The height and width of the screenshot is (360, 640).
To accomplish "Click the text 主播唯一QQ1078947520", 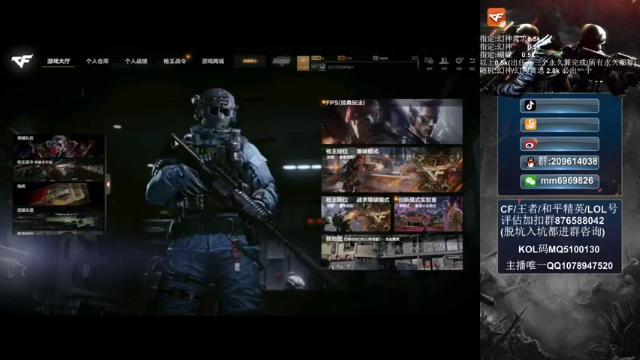I will point(559,266).
